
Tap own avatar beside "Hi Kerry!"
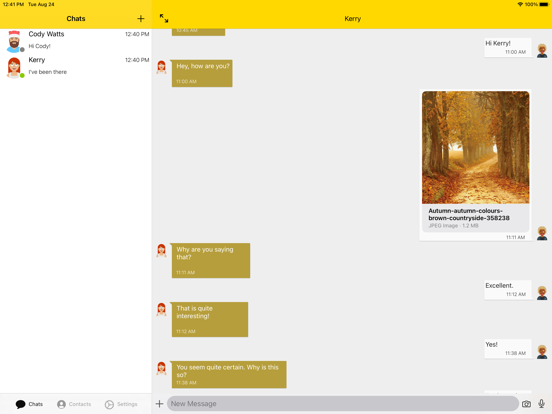point(542,51)
